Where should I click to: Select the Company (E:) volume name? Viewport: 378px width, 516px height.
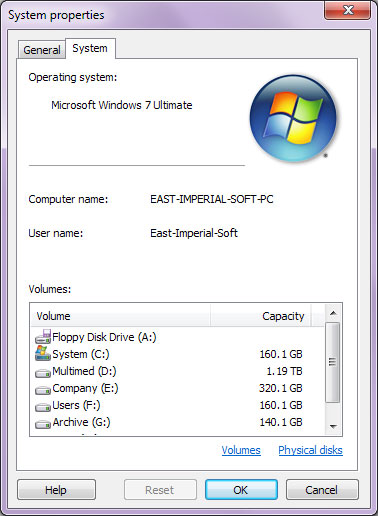[85, 388]
